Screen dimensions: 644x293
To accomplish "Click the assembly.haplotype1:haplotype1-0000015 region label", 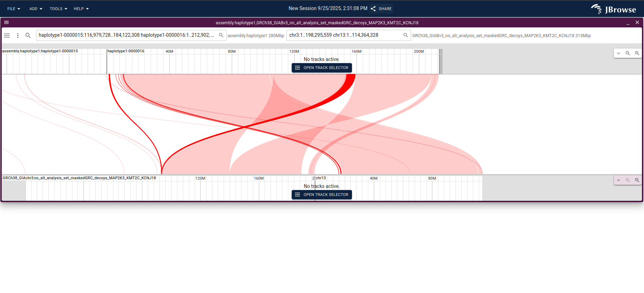I will 40,51.
